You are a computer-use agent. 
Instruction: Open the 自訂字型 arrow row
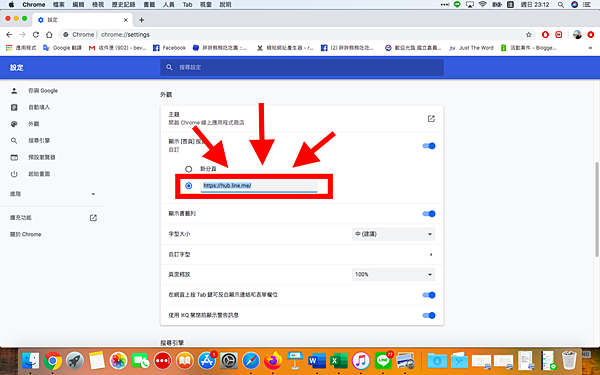click(302, 254)
